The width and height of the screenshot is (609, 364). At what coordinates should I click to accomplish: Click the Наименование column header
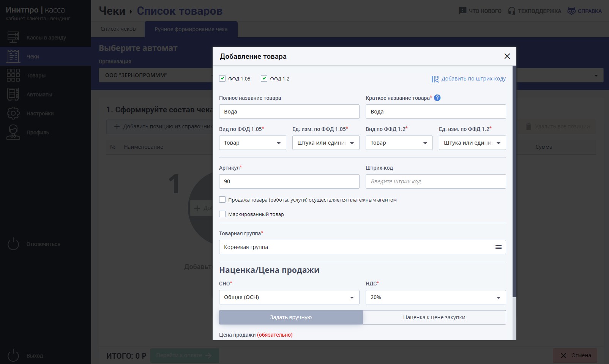click(x=144, y=147)
